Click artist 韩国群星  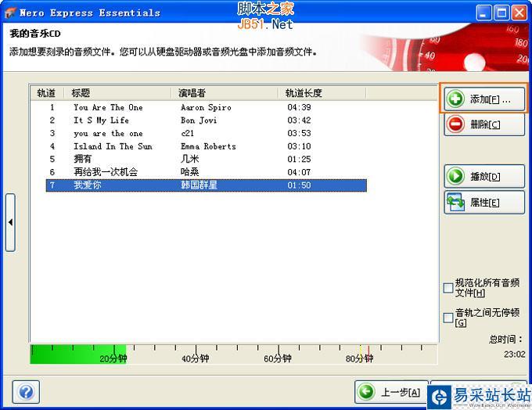coord(199,185)
